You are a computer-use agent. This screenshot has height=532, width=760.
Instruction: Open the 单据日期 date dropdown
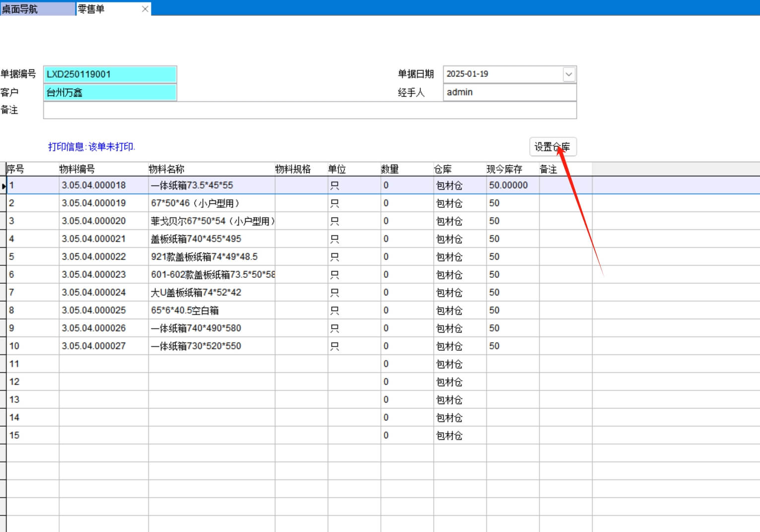coord(569,74)
